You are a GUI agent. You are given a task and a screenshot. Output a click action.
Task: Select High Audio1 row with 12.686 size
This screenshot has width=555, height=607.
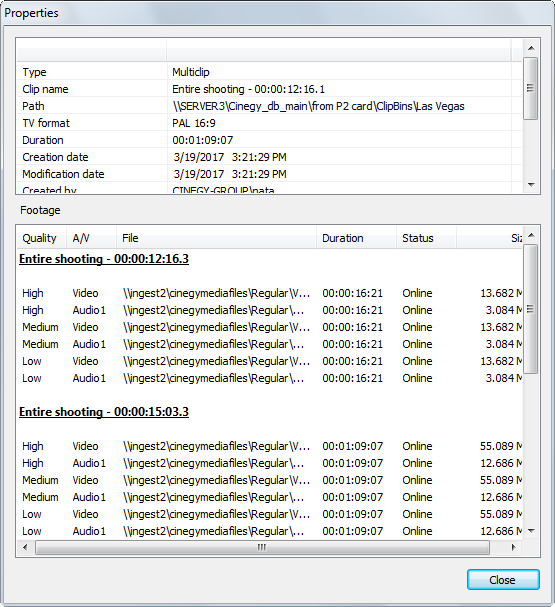tap(270, 463)
